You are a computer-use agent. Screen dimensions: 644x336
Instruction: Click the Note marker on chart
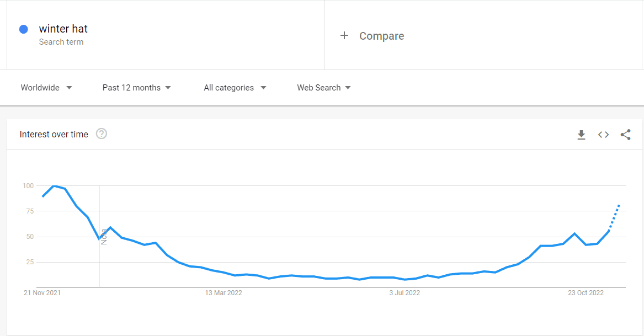tap(104, 237)
